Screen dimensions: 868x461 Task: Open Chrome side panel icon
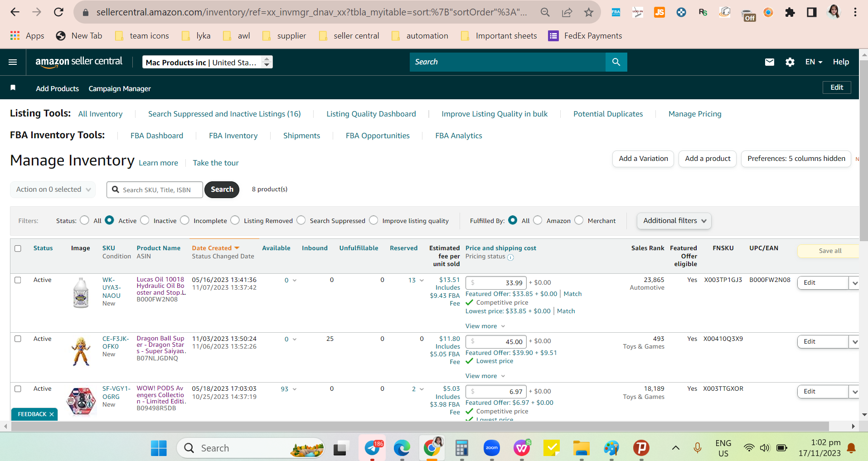point(812,12)
